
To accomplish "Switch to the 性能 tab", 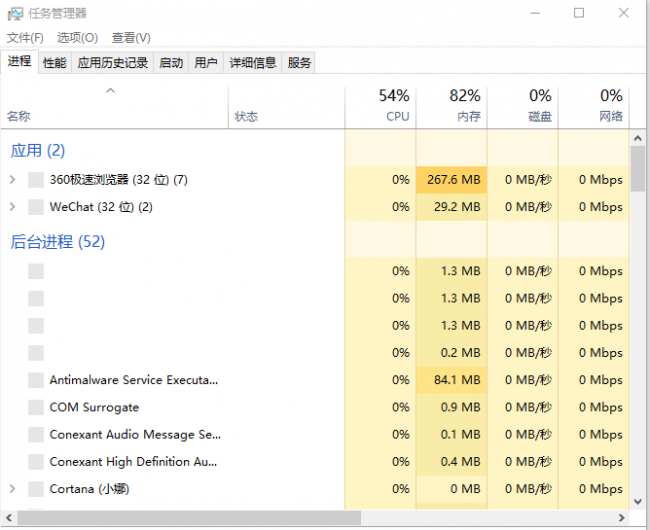I will [55, 63].
